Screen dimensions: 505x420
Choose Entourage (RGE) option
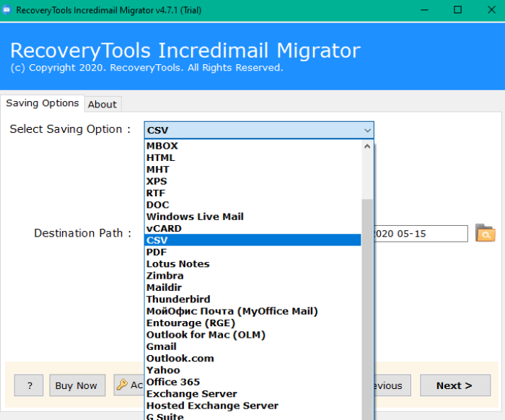pos(252,323)
